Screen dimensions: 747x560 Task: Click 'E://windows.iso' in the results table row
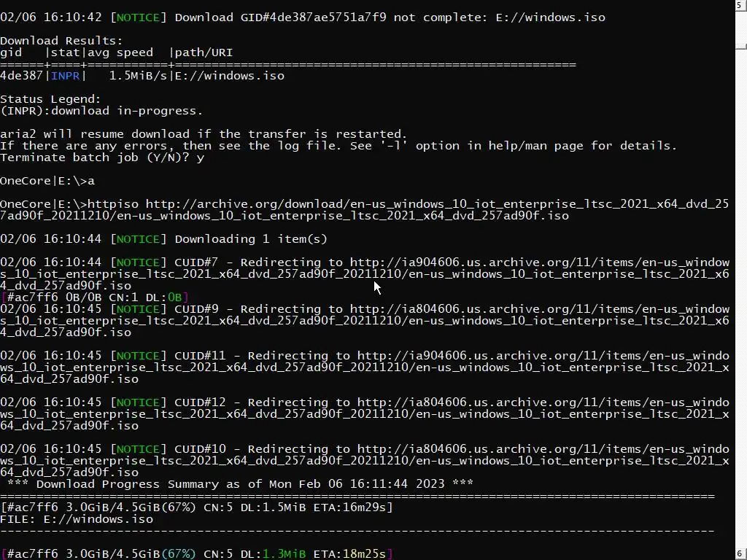(230, 76)
